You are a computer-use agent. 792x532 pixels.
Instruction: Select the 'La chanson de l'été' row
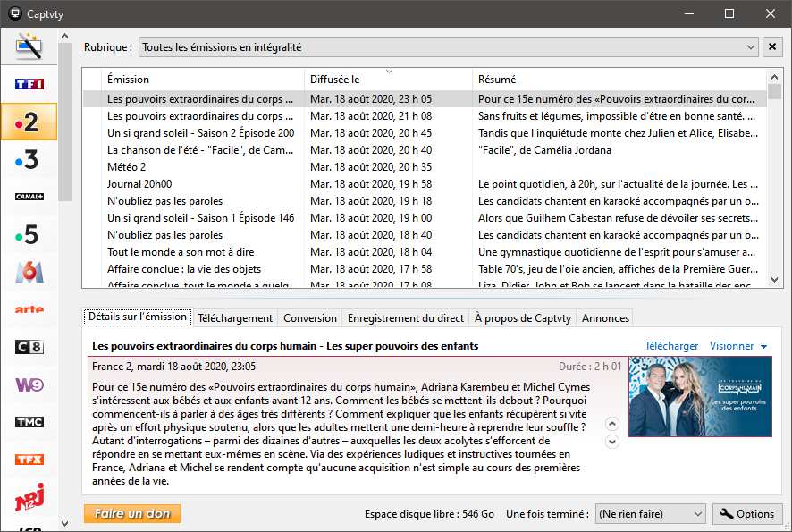425,150
